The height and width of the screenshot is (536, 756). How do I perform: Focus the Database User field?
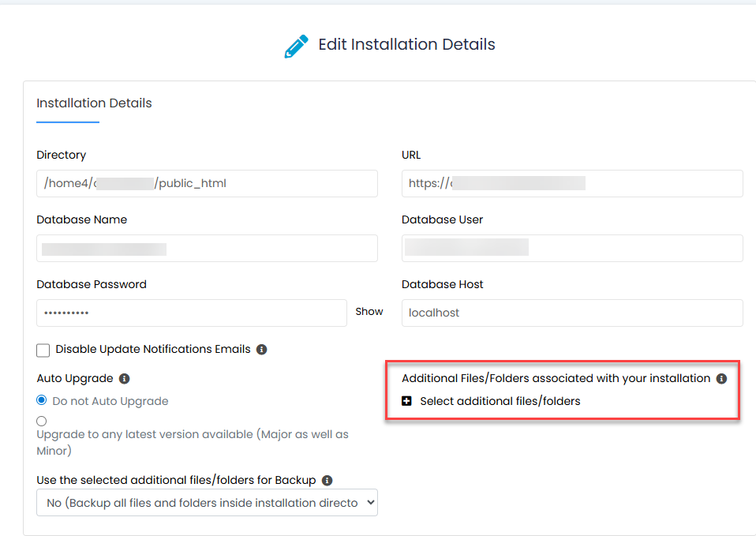pyautogui.click(x=572, y=248)
